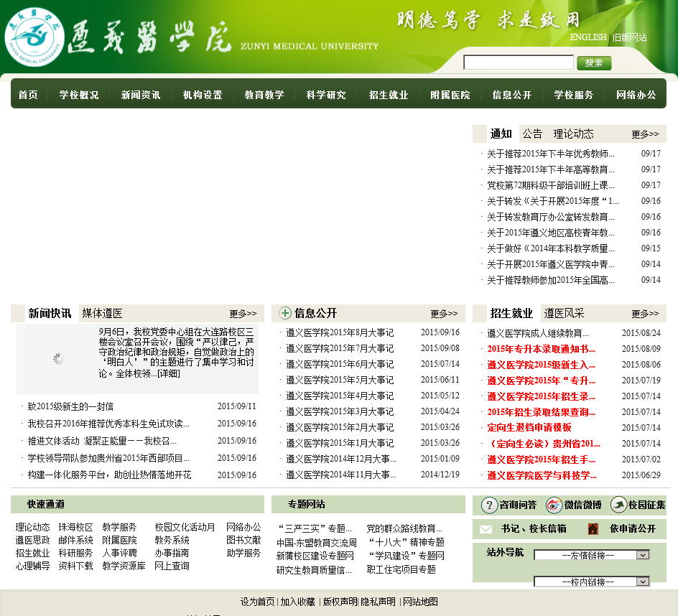Open the 新闻资讯 menu
Image resolution: width=678 pixels, height=616 pixels.
[141, 95]
